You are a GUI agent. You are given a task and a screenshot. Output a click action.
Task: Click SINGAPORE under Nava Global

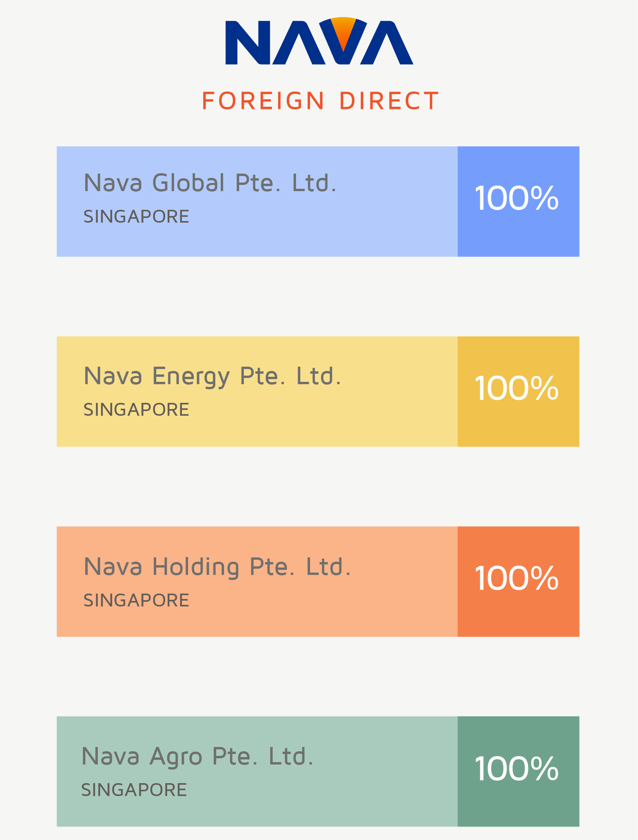coord(136,217)
